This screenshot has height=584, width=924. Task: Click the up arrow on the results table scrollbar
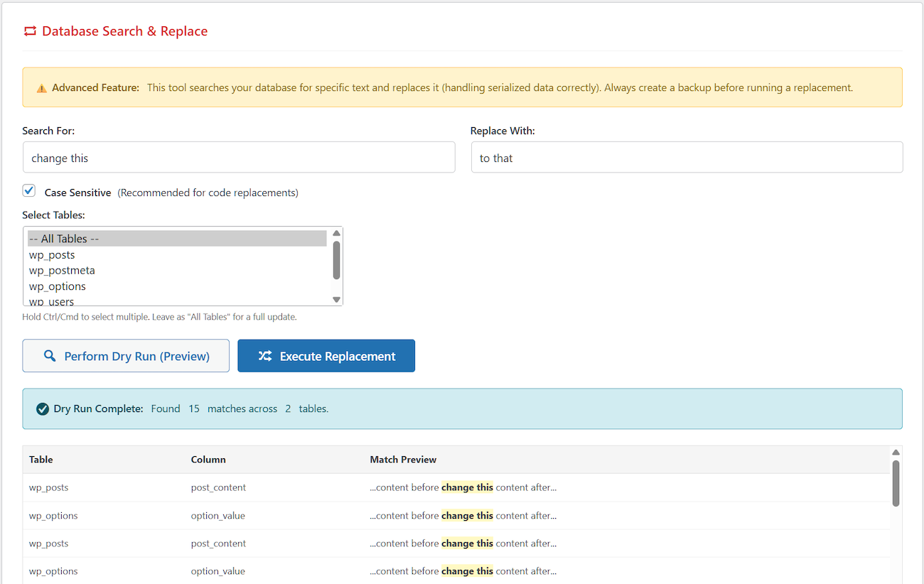(x=896, y=451)
